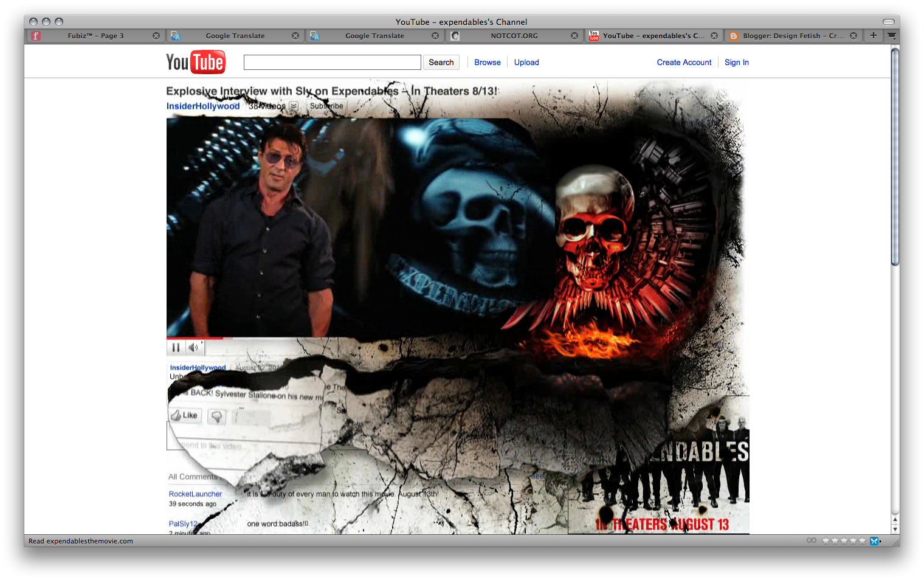Click the 'Explosive Interview with Sly' video title
Image resolution: width=924 pixels, height=580 pixels.
point(332,91)
